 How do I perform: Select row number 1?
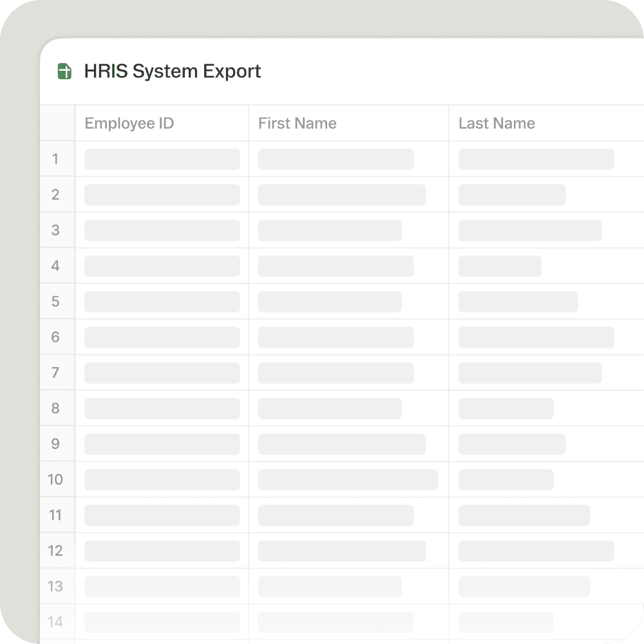tap(57, 159)
